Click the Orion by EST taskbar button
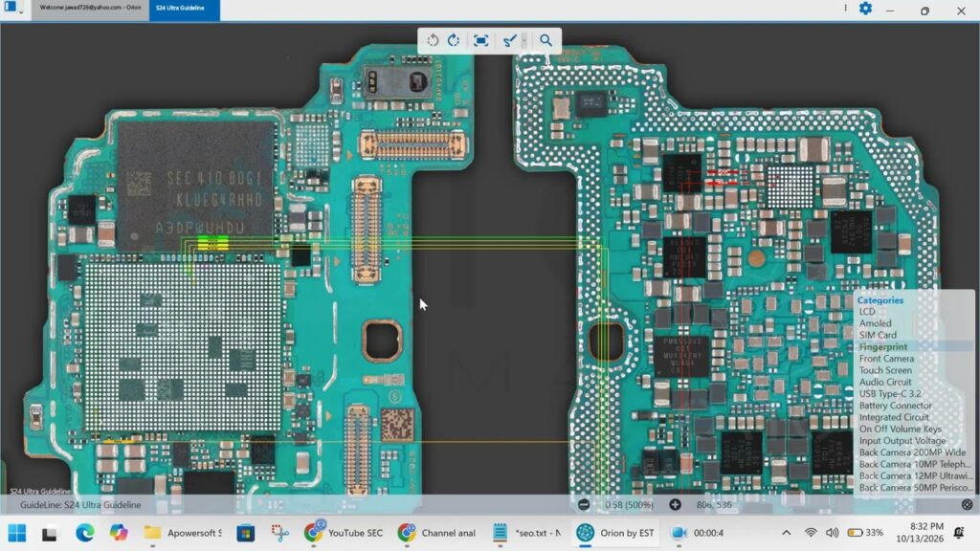Image resolution: width=980 pixels, height=551 pixels. coord(615,533)
